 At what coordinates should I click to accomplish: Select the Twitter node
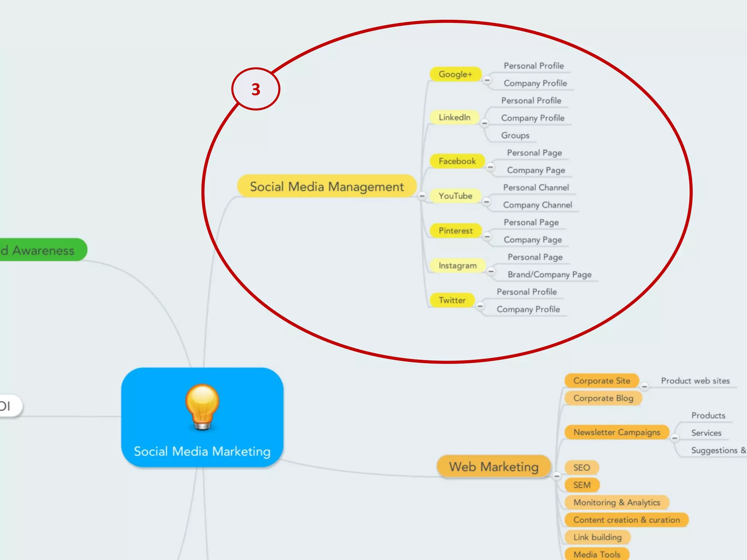pyautogui.click(x=452, y=300)
